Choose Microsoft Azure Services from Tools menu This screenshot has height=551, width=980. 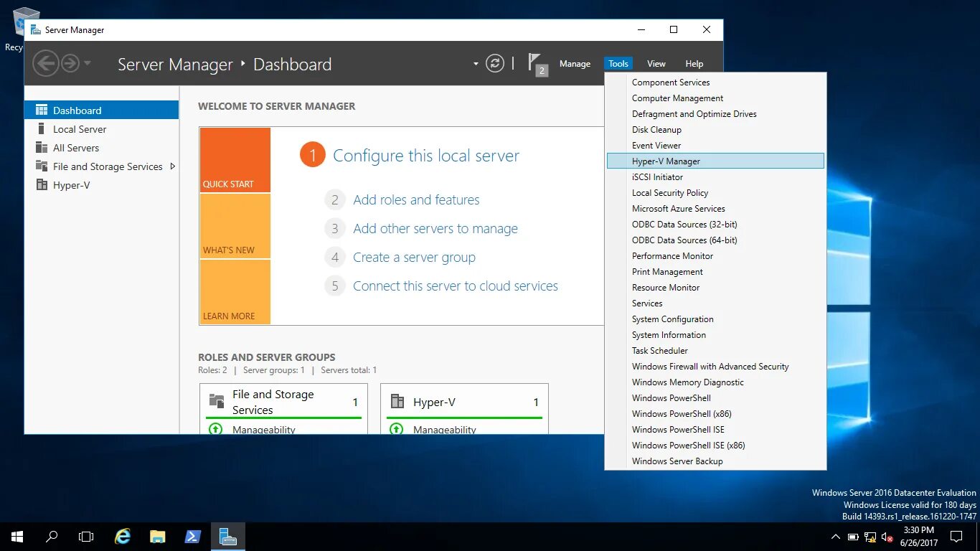click(x=715, y=209)
